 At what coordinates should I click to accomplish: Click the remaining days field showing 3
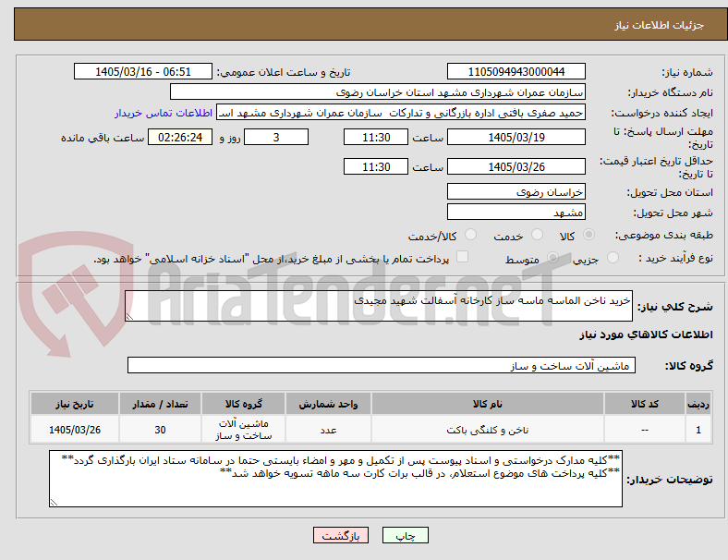point(276,138)
